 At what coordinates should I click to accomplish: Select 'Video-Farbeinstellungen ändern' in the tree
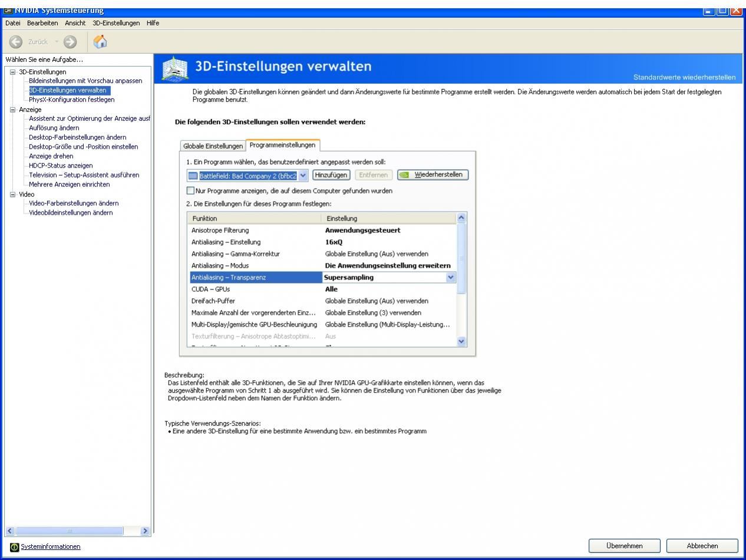click(74, 203)
